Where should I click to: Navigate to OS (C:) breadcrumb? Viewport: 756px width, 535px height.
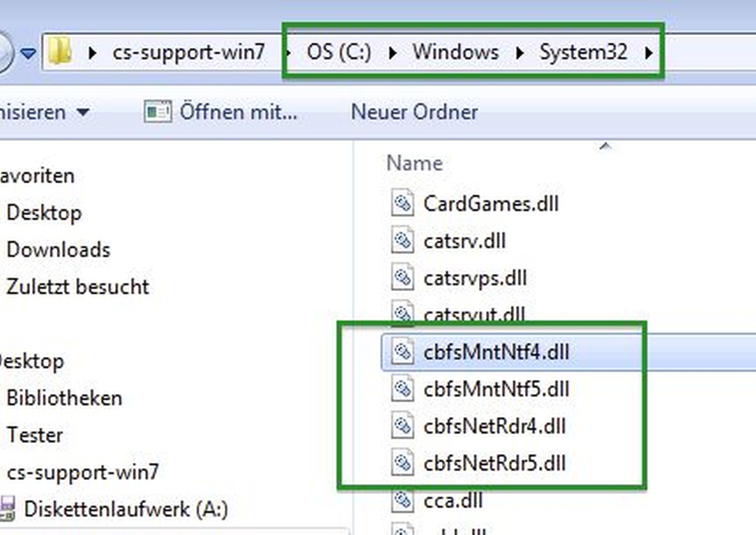(339, 52)
